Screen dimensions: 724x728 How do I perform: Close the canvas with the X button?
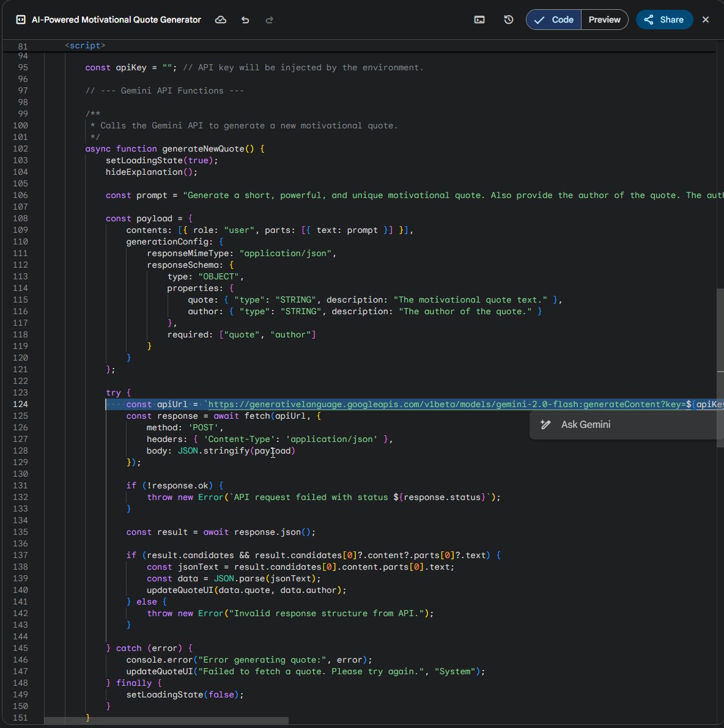pos(706,20)
